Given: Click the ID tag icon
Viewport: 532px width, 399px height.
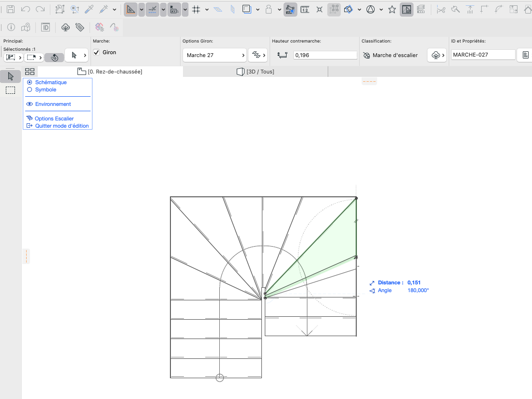Looking at the screenshot, I should 46,28.
